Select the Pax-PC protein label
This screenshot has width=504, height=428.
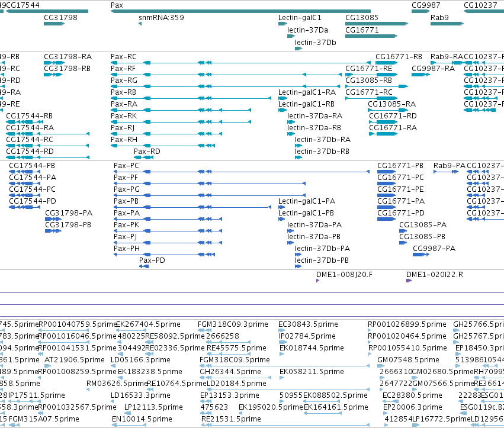(126, 166)
